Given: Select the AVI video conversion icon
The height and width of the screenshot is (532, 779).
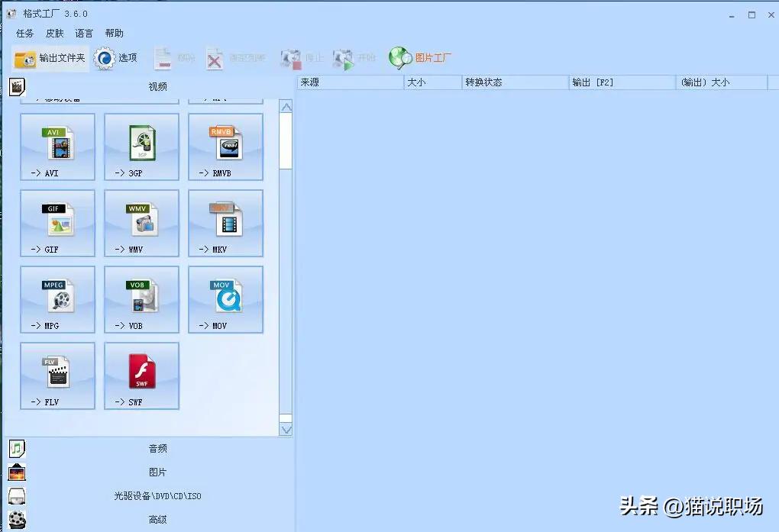Looking at the screenshot, I should coord(58,147).
